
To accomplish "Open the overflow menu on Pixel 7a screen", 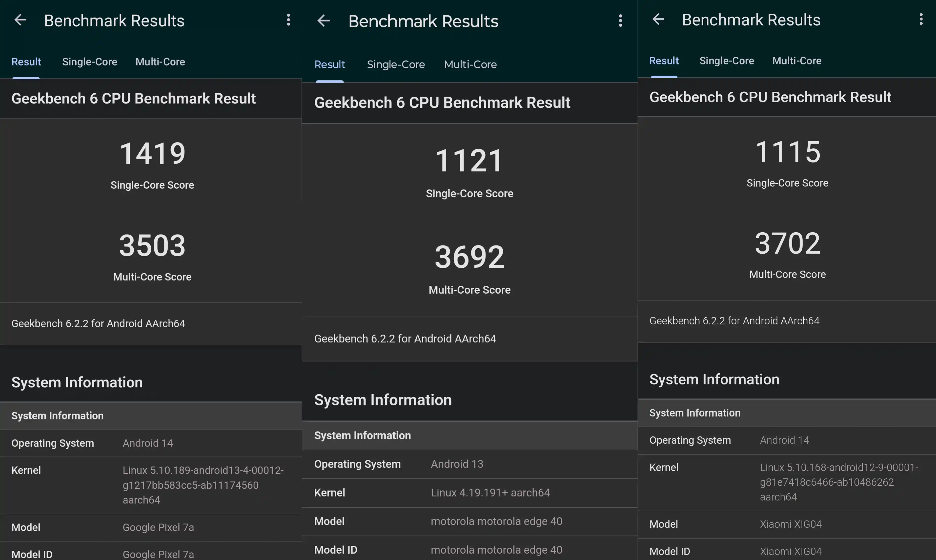I will 289,20.
